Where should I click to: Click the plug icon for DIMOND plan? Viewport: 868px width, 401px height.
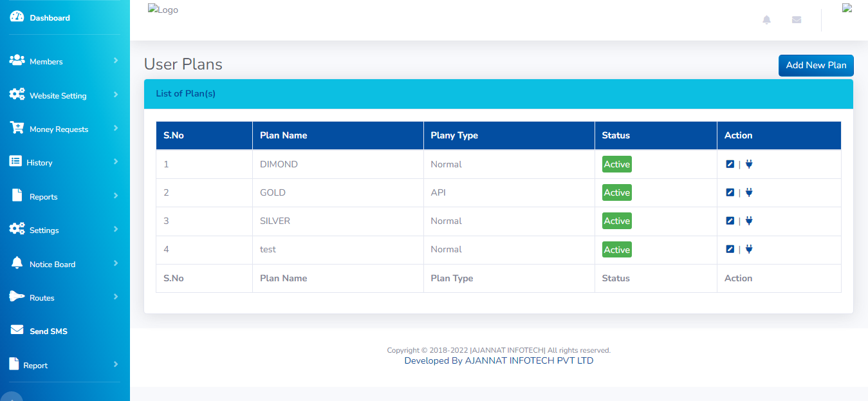pos(748,164)
